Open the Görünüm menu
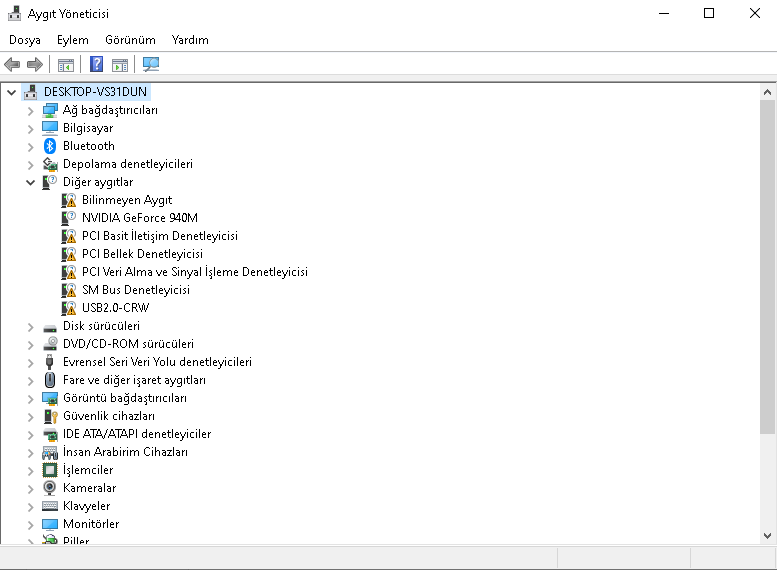The width and height of the screenshot is (777, 570). point(130,40)
